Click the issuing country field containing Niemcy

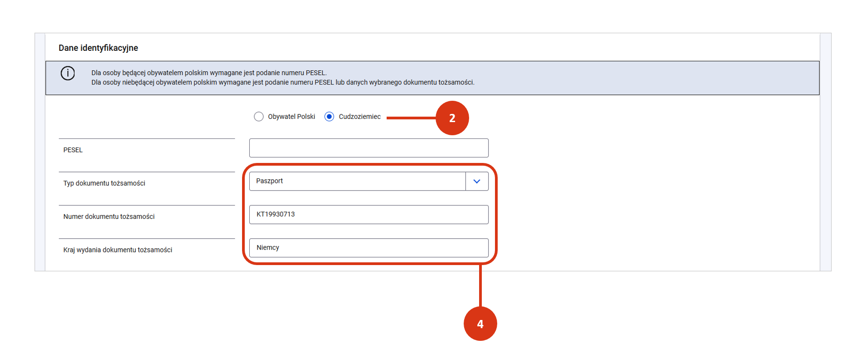coord(369,248)
